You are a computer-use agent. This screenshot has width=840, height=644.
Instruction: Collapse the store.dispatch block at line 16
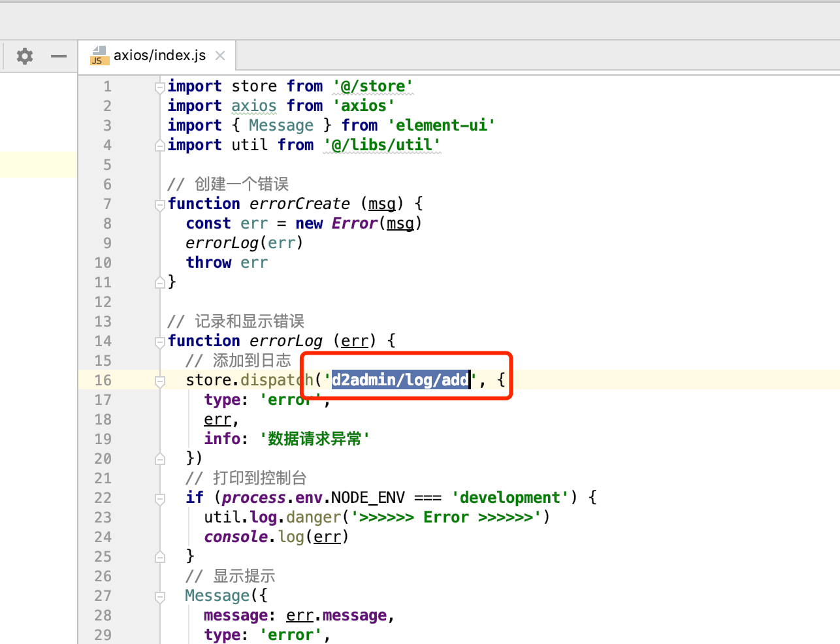tap(159, 380)
